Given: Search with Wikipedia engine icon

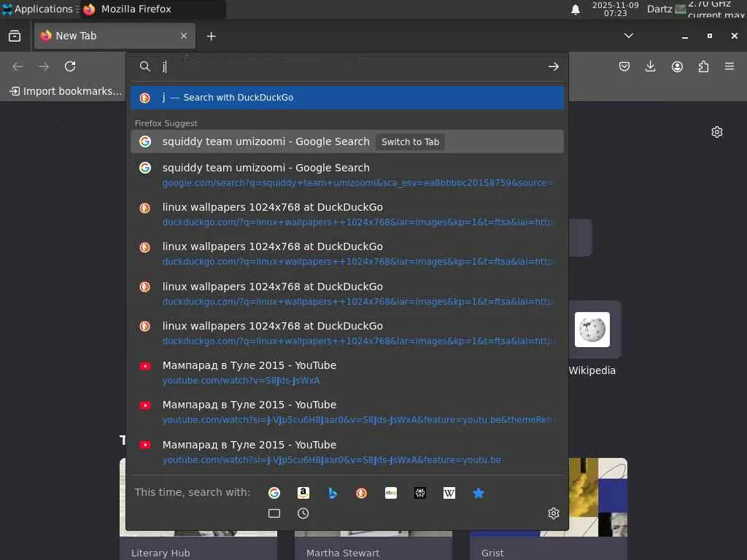Looking at the screenshot, I should [x=449, y=493].
